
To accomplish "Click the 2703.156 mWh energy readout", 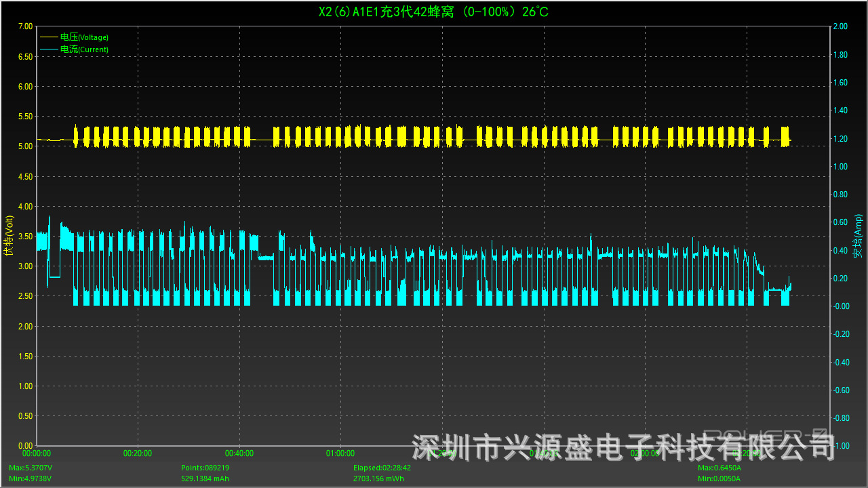I will point(378,479).
